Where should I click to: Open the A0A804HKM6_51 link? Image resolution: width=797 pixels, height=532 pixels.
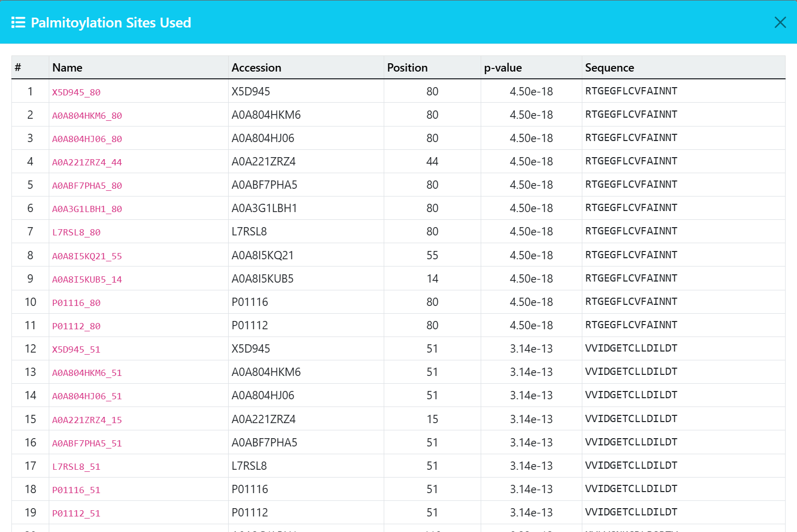[x=87, y=373]
